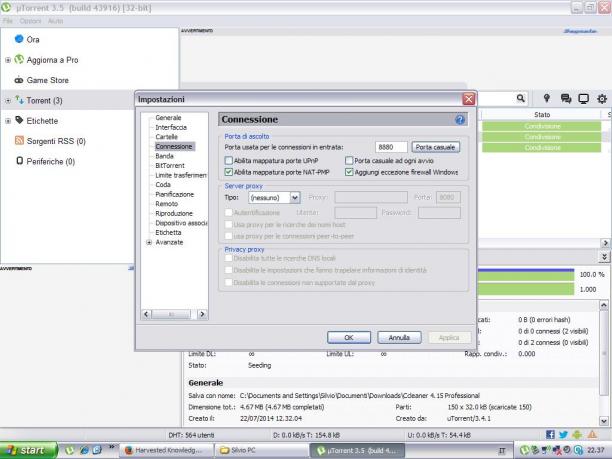
Task: Uncheck Aggiungi eccezione firewall Windows
Action: pos(349,172)
